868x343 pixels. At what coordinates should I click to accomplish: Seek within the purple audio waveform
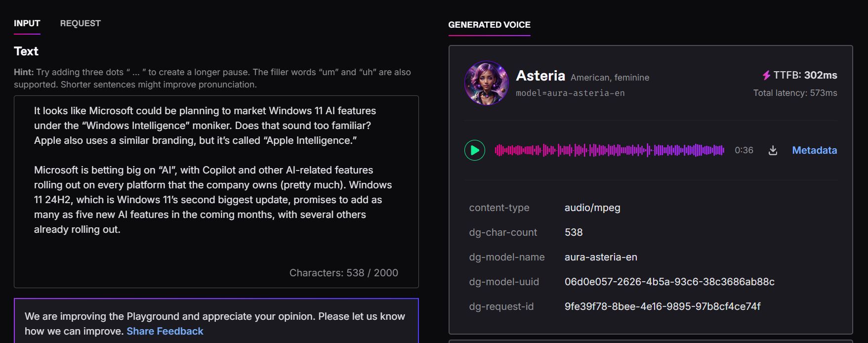point(610,150)
